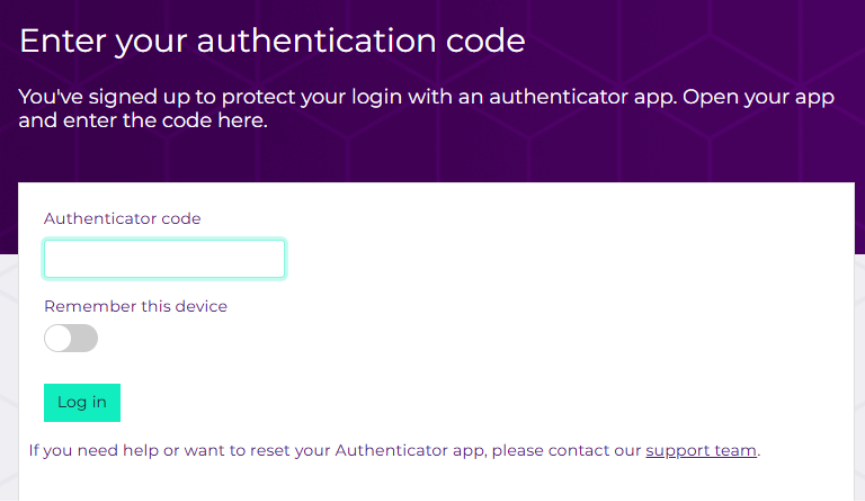The height and width of the screenshot is (501, 865).
Task: Click the word 'code' in the heading
Action: click(485, 41)
